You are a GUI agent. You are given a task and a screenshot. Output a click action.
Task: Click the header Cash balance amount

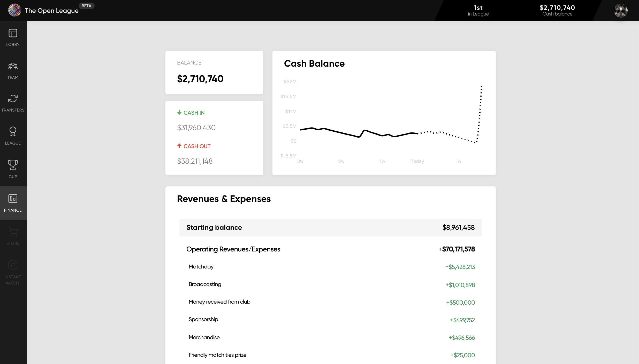click(557, 8)
